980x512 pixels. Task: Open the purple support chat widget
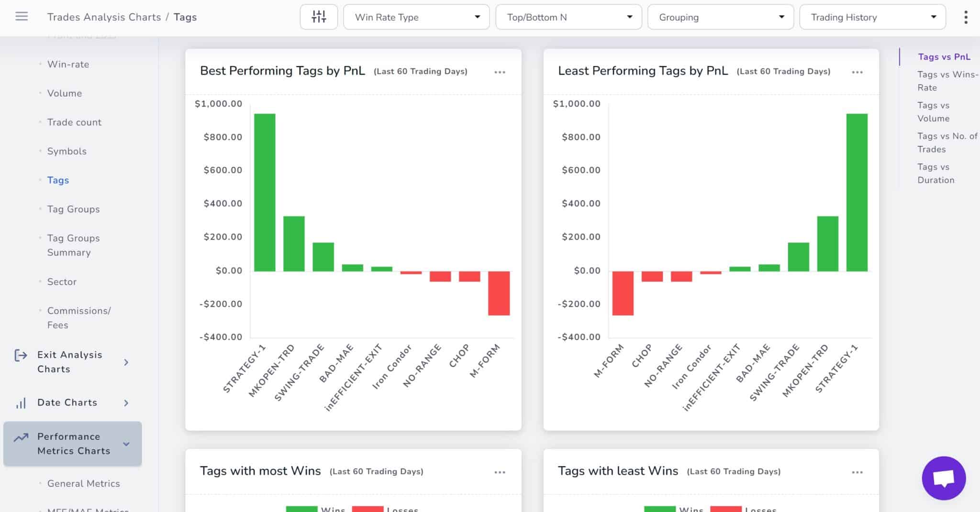click(944, 478)
